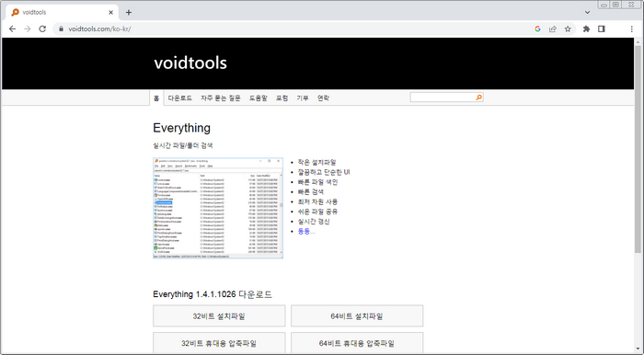Screen dimensions: 644x355
Task: Click Everything 1.4.1.1026 다운로드 heading
Action: pos(213,294)
